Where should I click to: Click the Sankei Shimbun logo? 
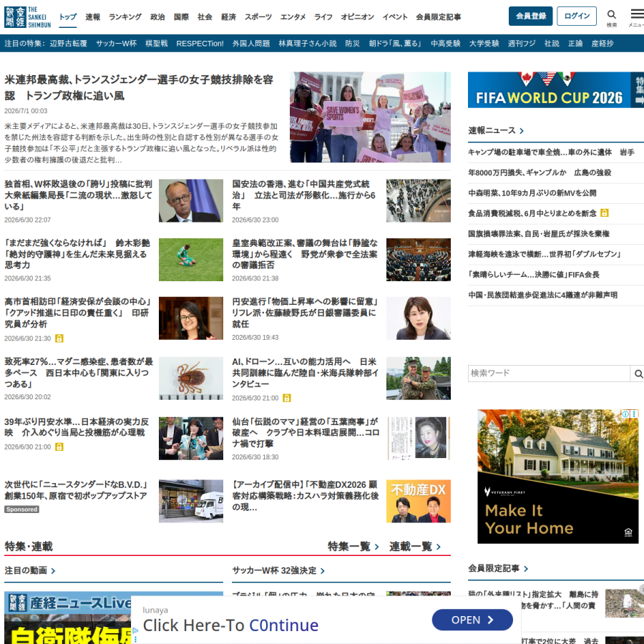pos(27,17)
